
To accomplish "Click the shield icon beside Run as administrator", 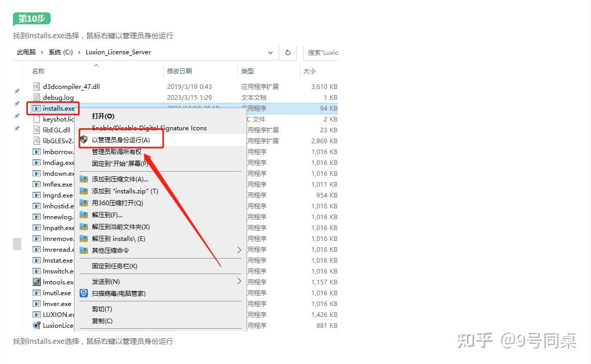I will (84, 140).
